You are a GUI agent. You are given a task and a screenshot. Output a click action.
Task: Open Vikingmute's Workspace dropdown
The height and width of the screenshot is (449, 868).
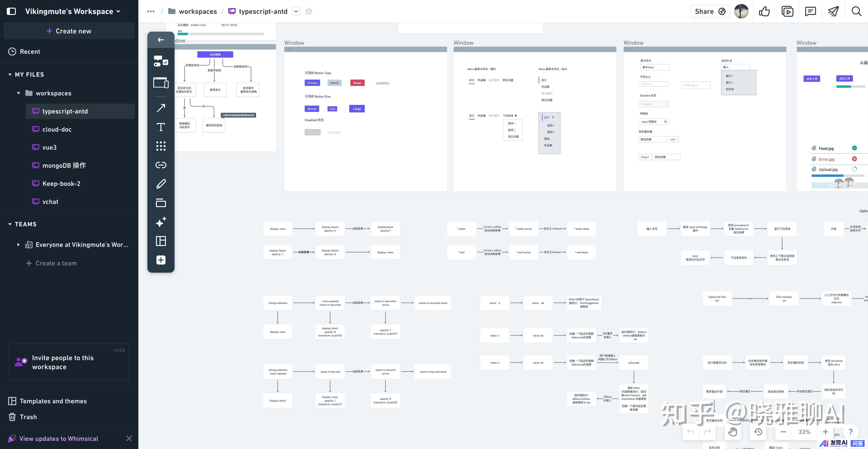(72, 12)
